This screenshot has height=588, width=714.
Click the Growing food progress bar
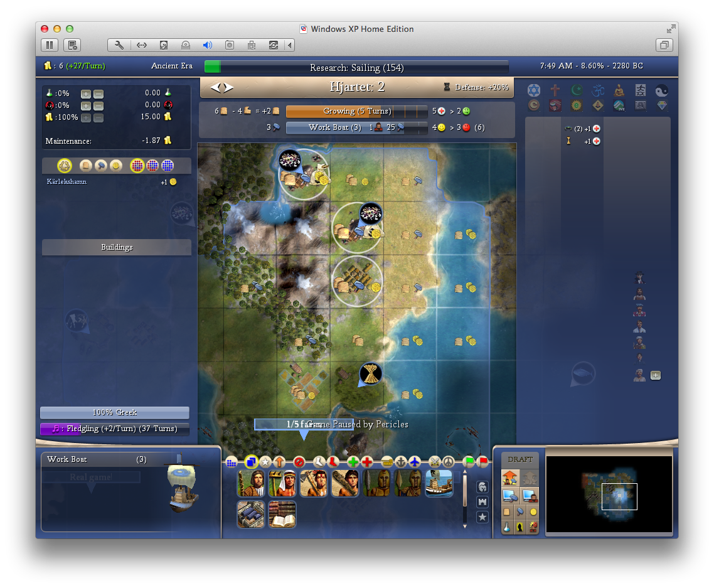[356, 111]
